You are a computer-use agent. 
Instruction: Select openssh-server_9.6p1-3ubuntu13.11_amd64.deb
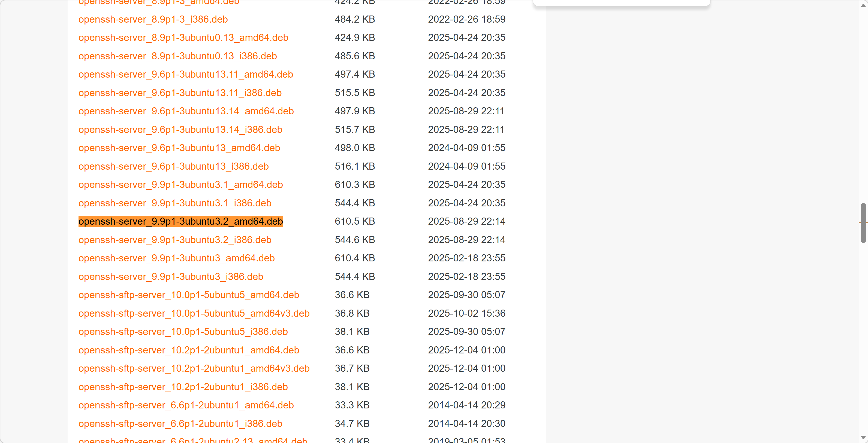pyautogui.click(x=186, y=74)
